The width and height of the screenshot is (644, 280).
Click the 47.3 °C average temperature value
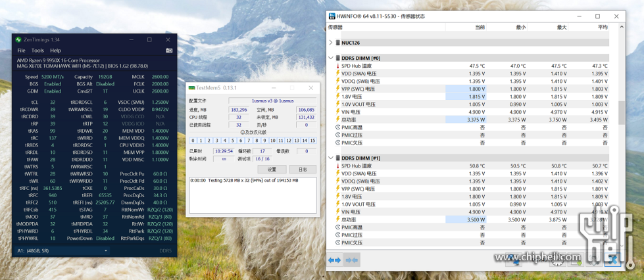[x=600, y=66]
